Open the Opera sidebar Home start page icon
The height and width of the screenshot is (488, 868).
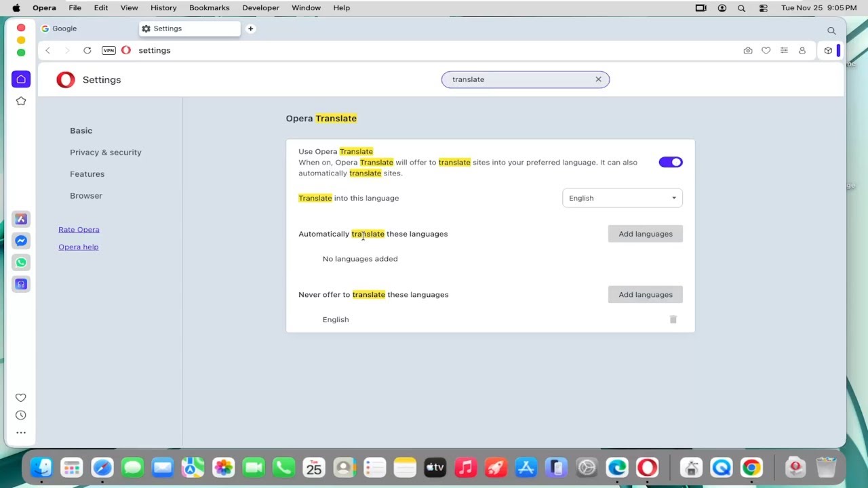(x=21, y=79)
